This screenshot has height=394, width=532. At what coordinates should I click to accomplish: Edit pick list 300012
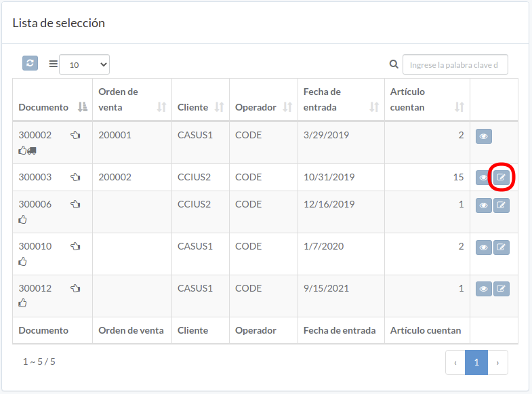(x=501, y=289)
